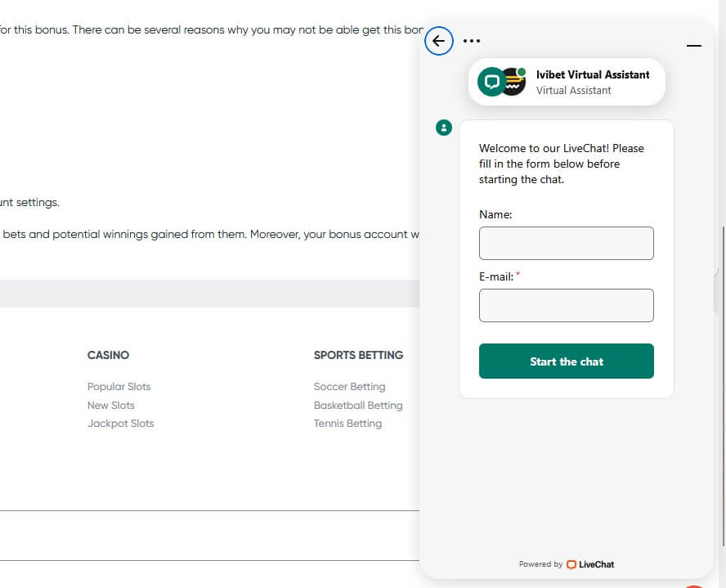Focus the E-mail input field
Screen dimensions: 726x588
tap(566, 306)
